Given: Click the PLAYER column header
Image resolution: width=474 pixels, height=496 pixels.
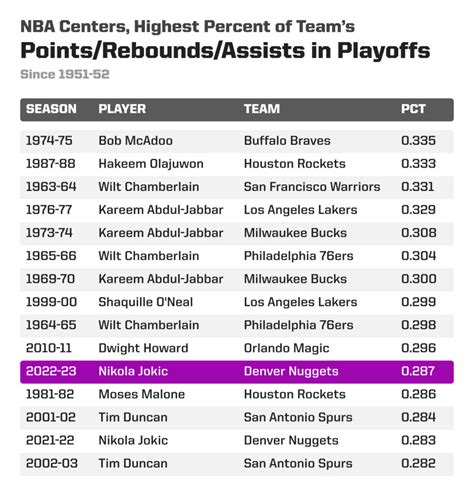Looking at the screenshot, I should point(122,109).
